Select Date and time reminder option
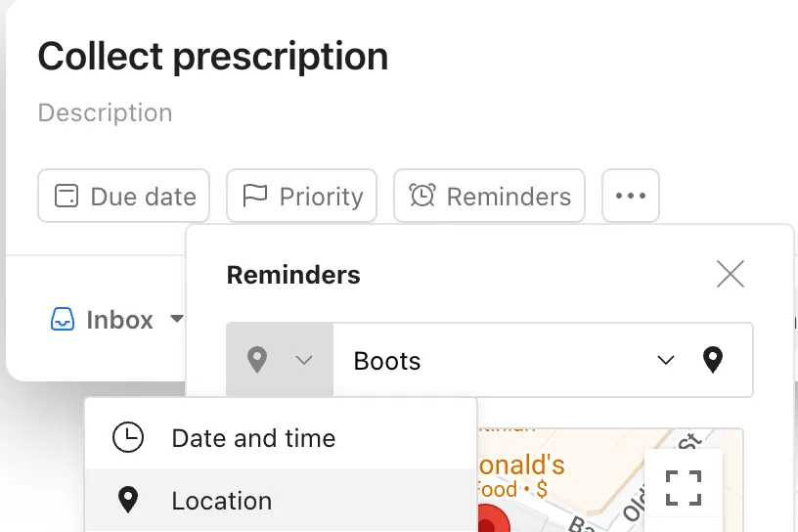This screenshot has height=532, width=798. [x=281, y=438]
